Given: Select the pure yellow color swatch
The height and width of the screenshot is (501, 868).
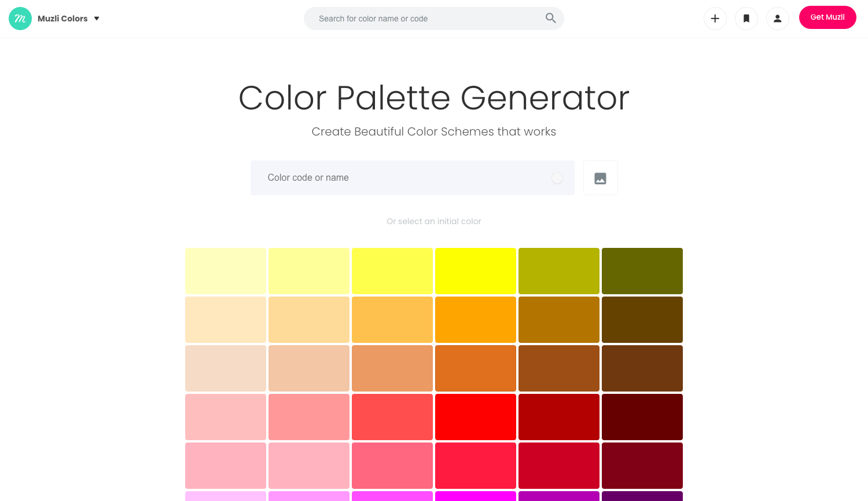Looking at the screenshot, I should [476, 271].
